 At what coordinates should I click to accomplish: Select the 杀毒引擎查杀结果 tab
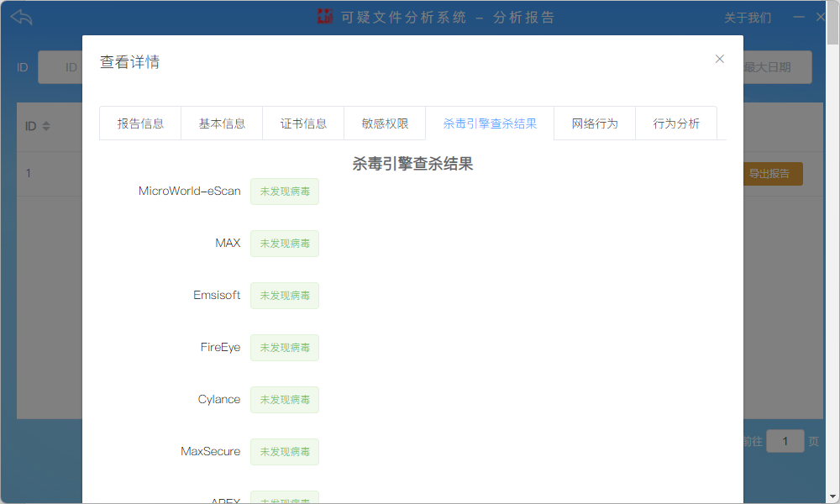click(x=490, y=123)
